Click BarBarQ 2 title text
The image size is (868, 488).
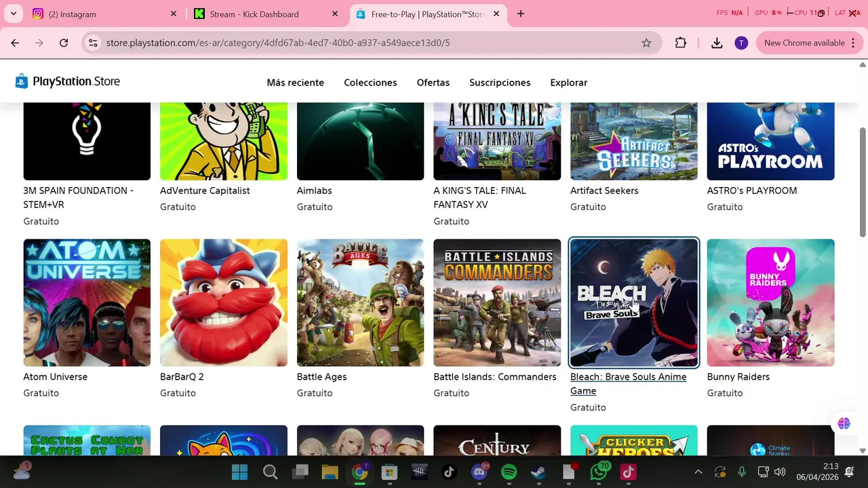182,377
